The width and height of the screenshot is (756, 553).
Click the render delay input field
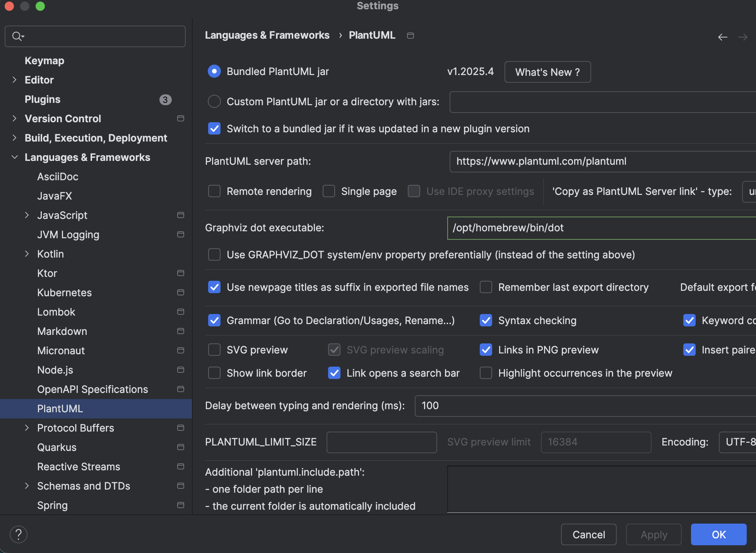click(x=580, y=406)
